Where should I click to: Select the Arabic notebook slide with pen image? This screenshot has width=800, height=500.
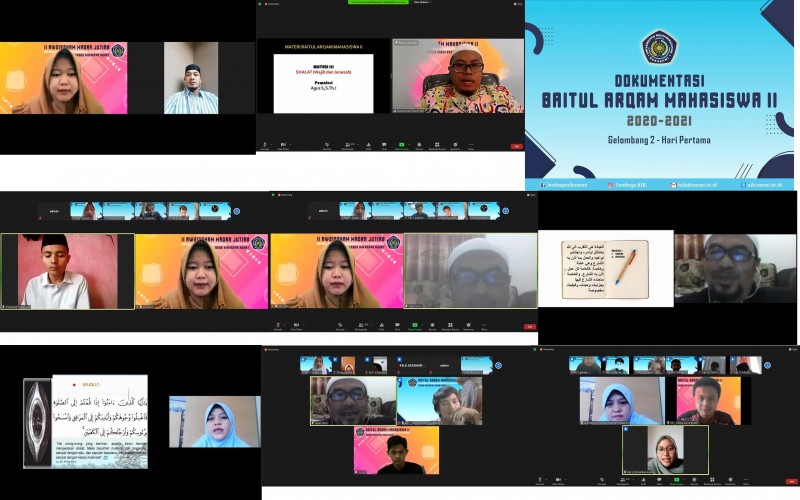(x=605, y=268)
